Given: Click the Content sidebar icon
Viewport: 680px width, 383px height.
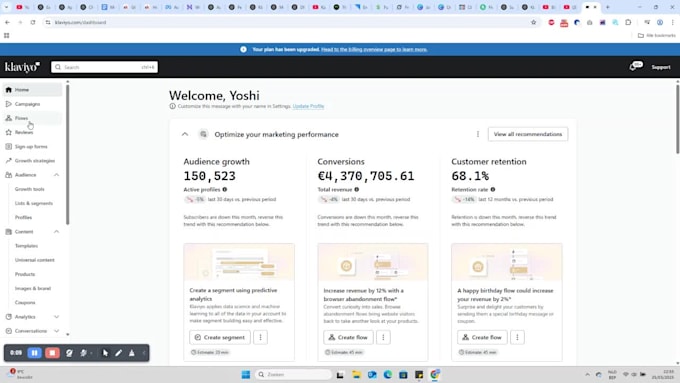Looking at the screenshot, I should [9, 232].
